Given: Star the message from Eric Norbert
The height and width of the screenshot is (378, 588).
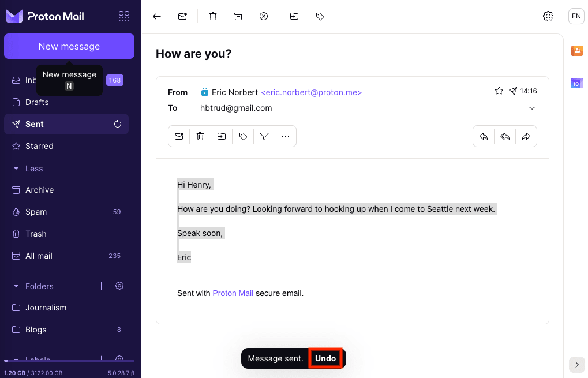Looking at the screenshot, I should pos(499,91).
